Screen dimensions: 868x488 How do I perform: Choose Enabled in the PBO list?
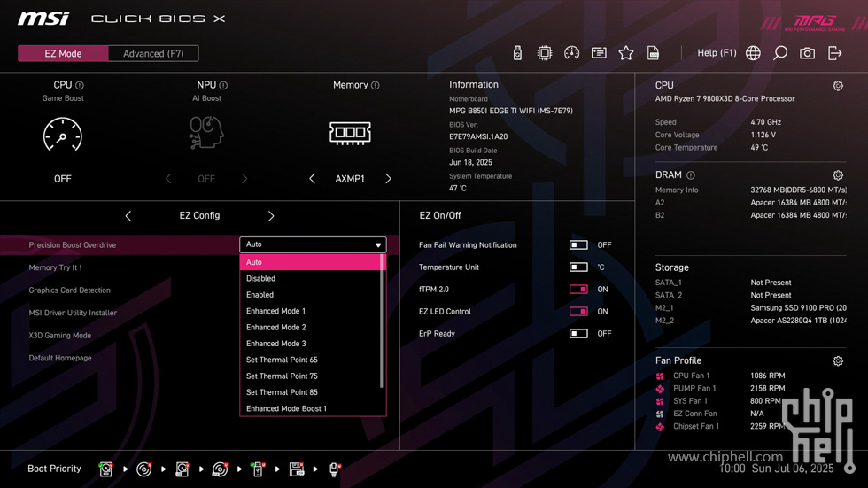click(x=310, y=295)
